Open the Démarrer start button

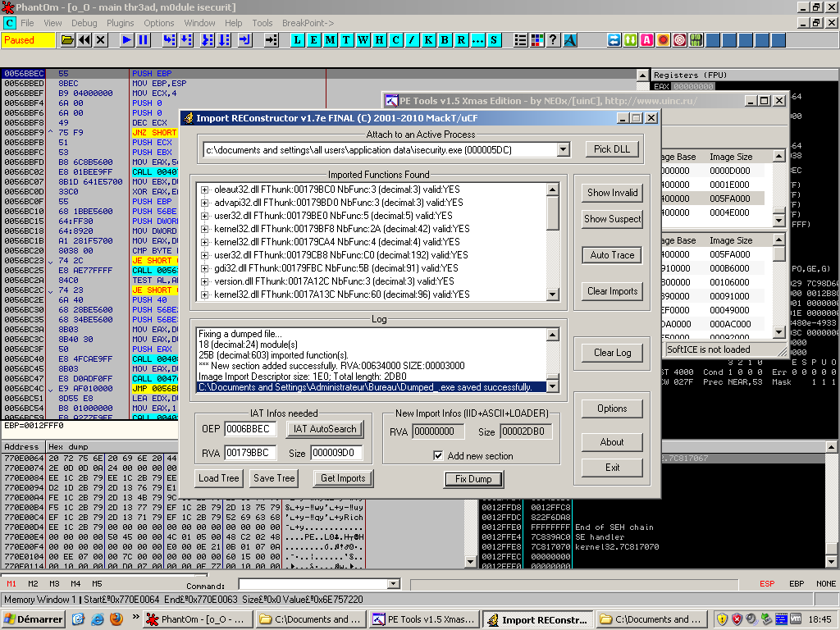tap(34, 619)
